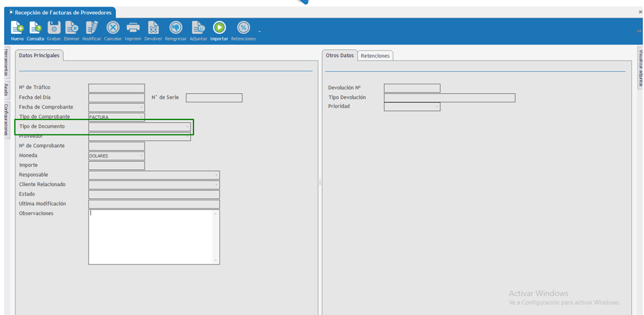Click the Devolución Nº field
Image resolution: width=644 pixels, height=315 pixels.
(x=412, y=88)
